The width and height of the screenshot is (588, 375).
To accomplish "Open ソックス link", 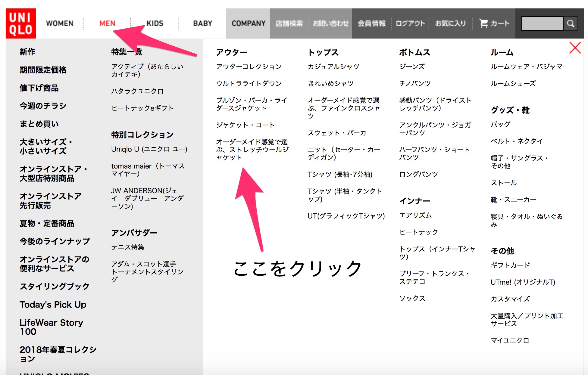I will pyautogui.click(x=412, y=298).
